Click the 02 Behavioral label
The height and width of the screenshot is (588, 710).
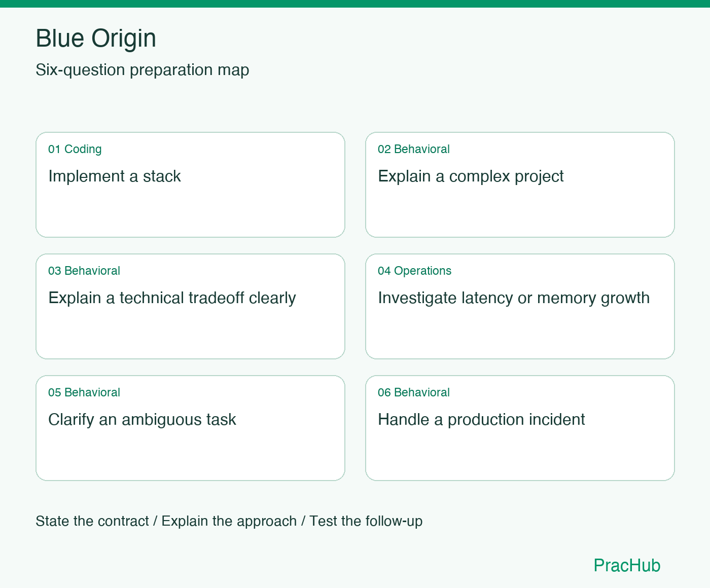click(414, 149)
